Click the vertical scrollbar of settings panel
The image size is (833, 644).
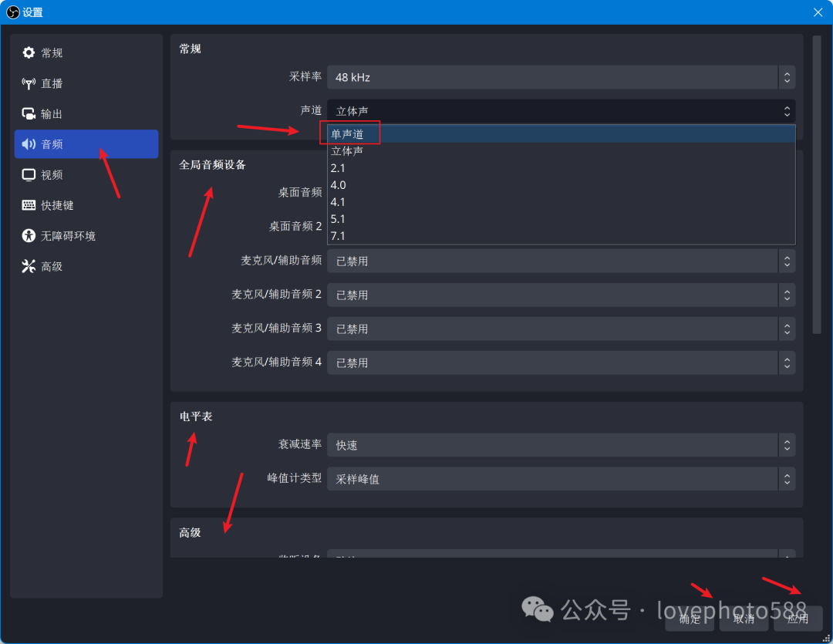click(x=817, y=185)
